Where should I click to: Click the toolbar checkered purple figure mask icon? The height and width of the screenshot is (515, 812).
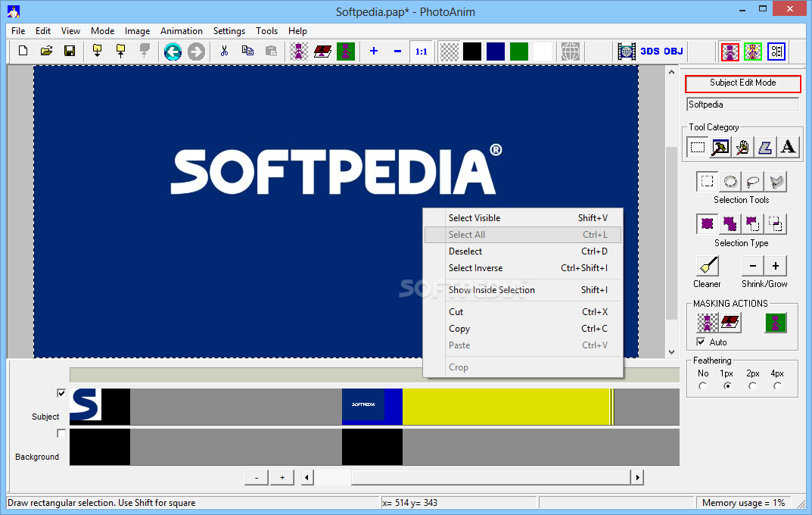pyautogui.click(x=299, y=51)
